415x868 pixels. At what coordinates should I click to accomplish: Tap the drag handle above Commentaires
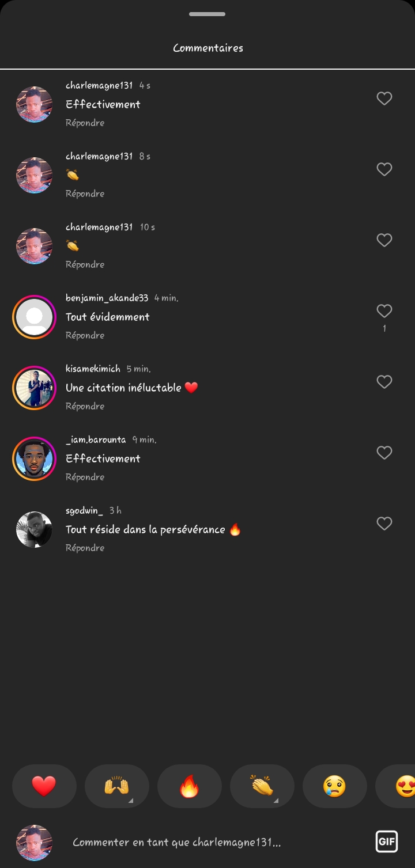click(x=207, y=14)
